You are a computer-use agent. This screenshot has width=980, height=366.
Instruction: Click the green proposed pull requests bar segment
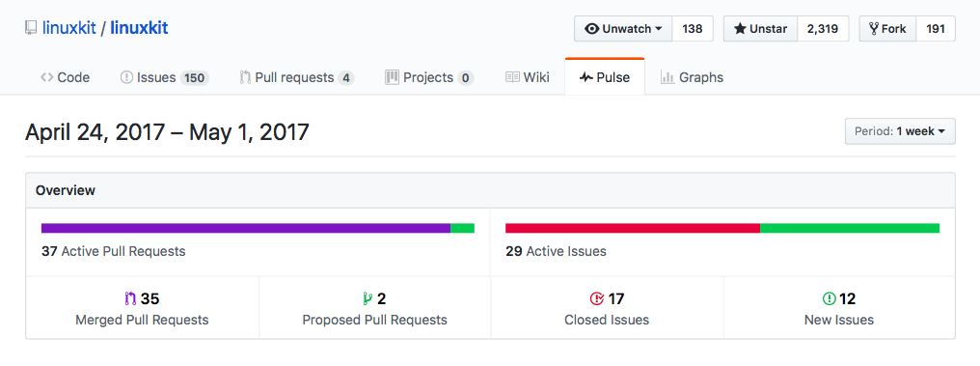click(x=462, y=228)
